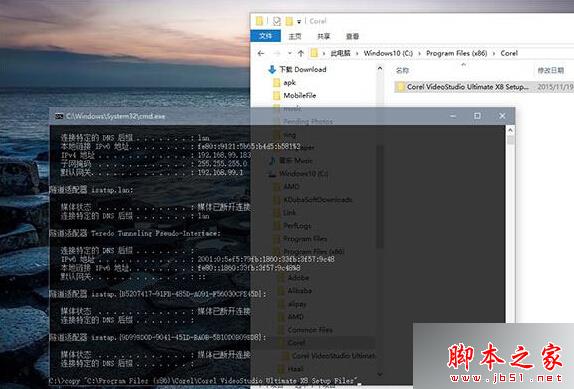
Task: Click the up arrow of Explorer's navigation pane scrollbar
Action: click(380, 68)
